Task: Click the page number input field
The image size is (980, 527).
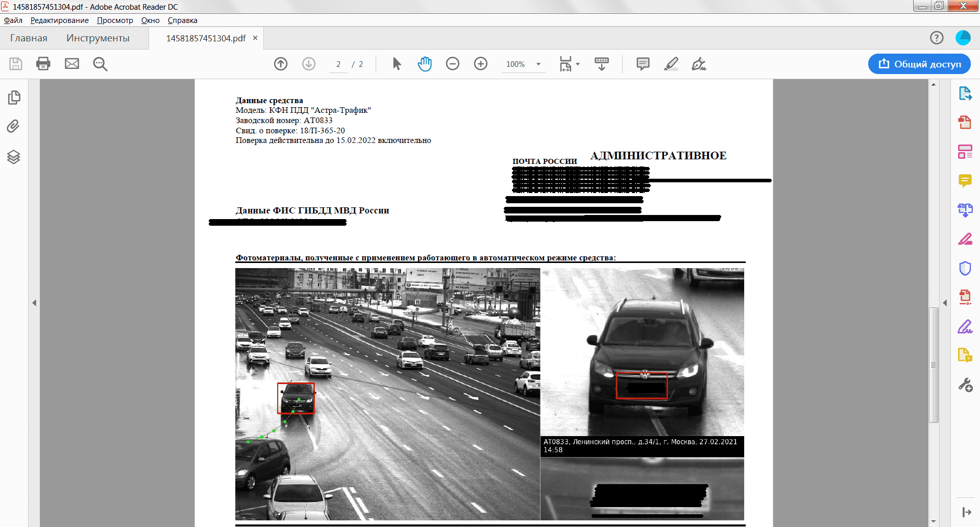Action: tap(338, 64)
